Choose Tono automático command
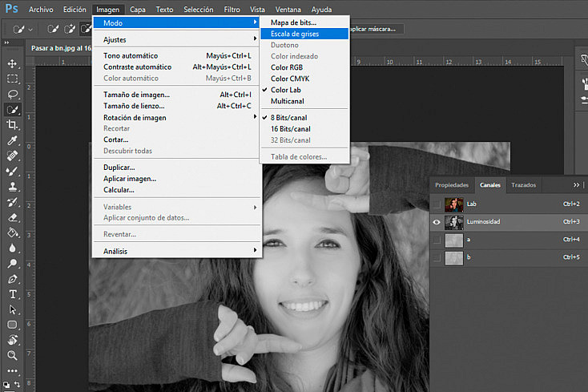This screenshot has width=588, height=392. tap(176, 55)
